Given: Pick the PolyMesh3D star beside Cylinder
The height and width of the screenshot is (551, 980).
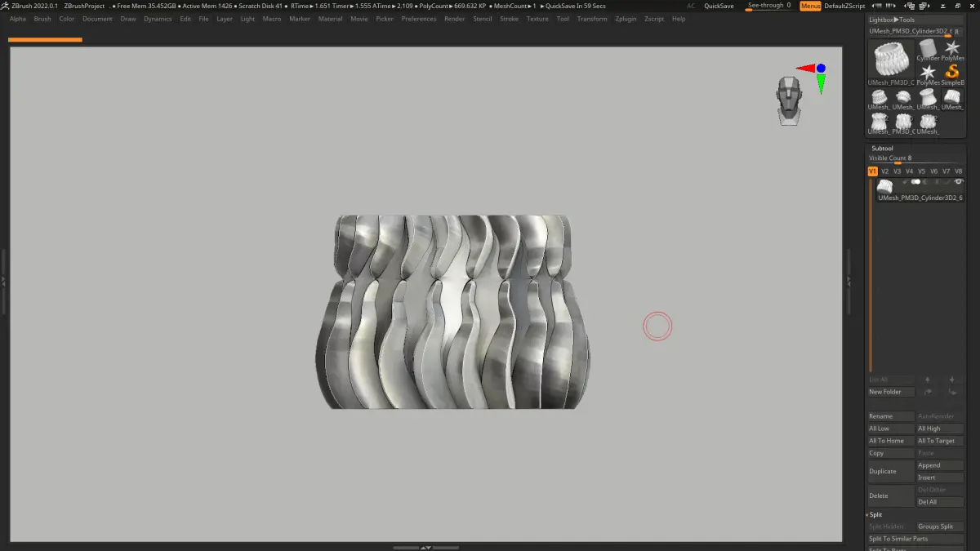Looking at the screenshot, I should point(952,49).
